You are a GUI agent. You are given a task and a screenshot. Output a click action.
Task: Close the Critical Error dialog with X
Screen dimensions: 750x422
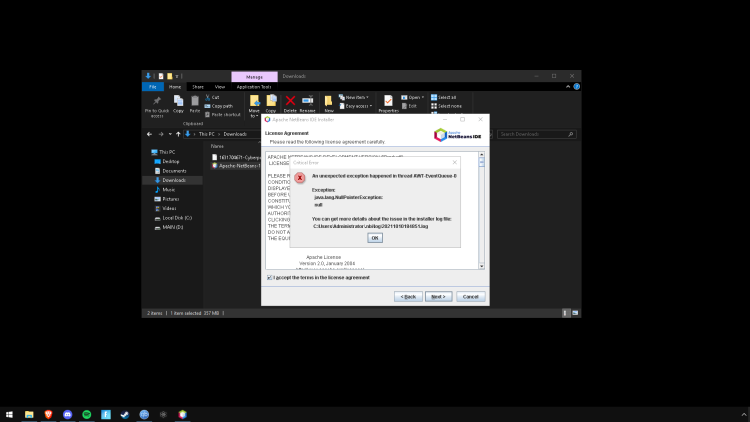(x=454, y=163)
